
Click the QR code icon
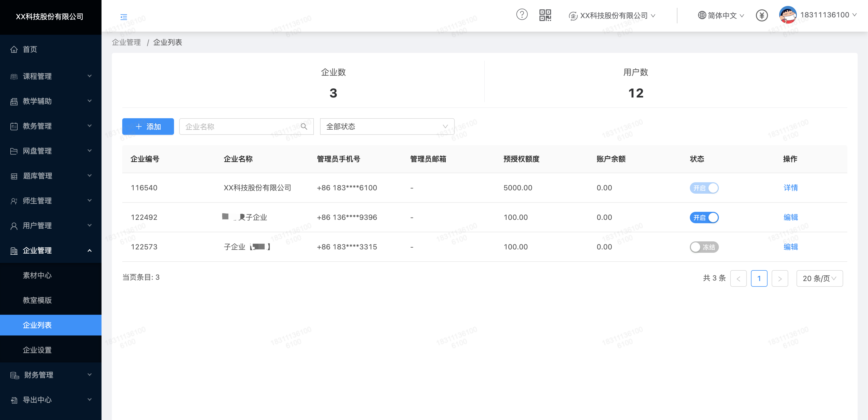[x=545, y=15]
